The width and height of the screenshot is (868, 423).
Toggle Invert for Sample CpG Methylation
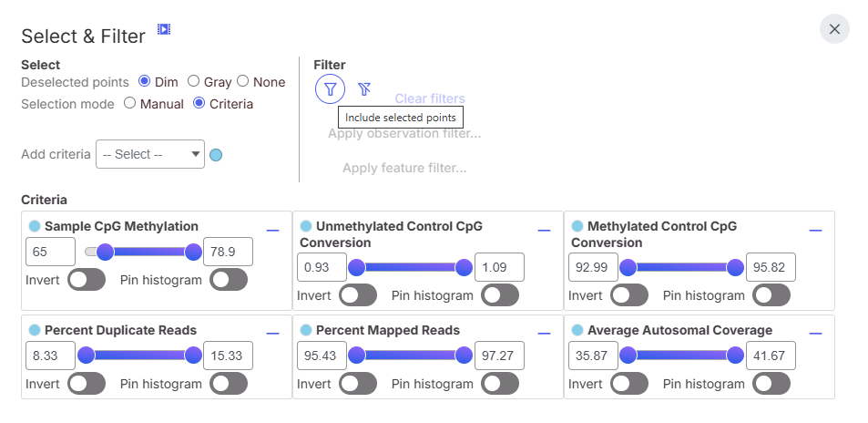point(87,280)
